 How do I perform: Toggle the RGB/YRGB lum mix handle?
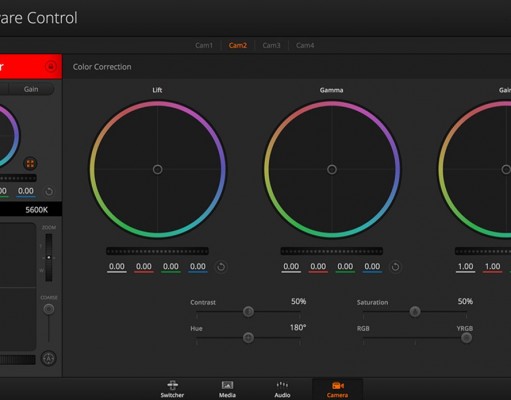tap(466, 338)
